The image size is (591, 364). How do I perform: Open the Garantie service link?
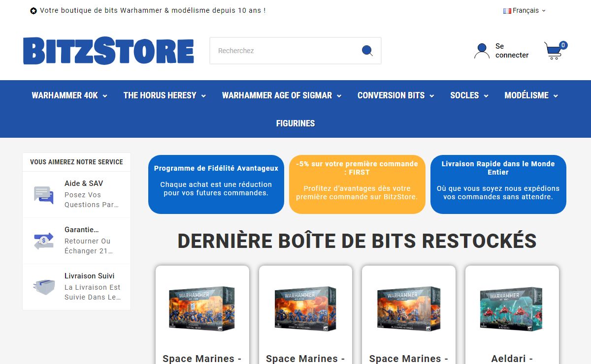point(82,230)
